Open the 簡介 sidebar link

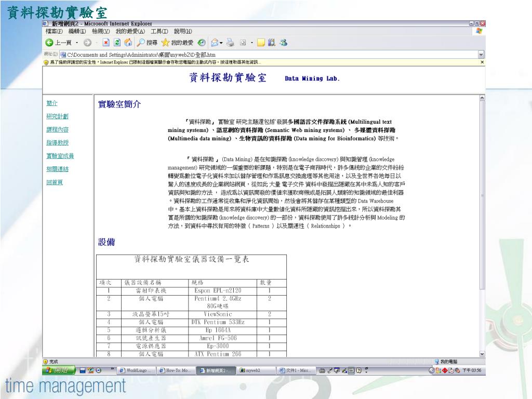(x=52, y=103)
